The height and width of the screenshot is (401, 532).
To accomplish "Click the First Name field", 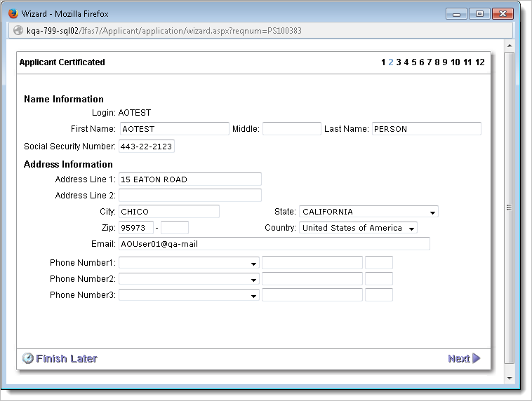I will click(x=174, y=129).
